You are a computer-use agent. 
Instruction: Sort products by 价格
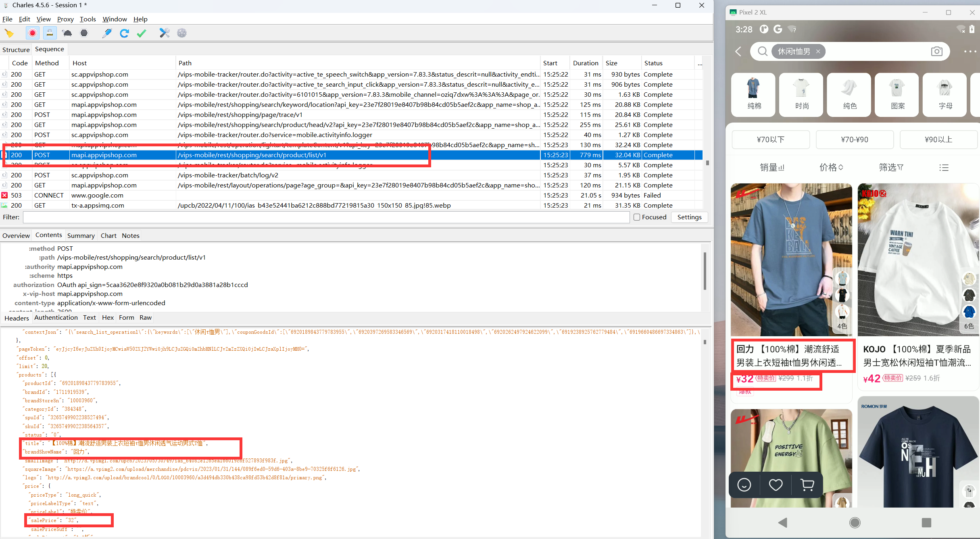(x=831, y=167)
